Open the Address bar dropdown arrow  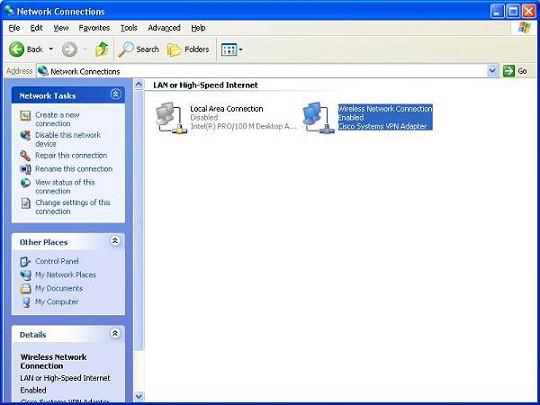click(493, 71)
